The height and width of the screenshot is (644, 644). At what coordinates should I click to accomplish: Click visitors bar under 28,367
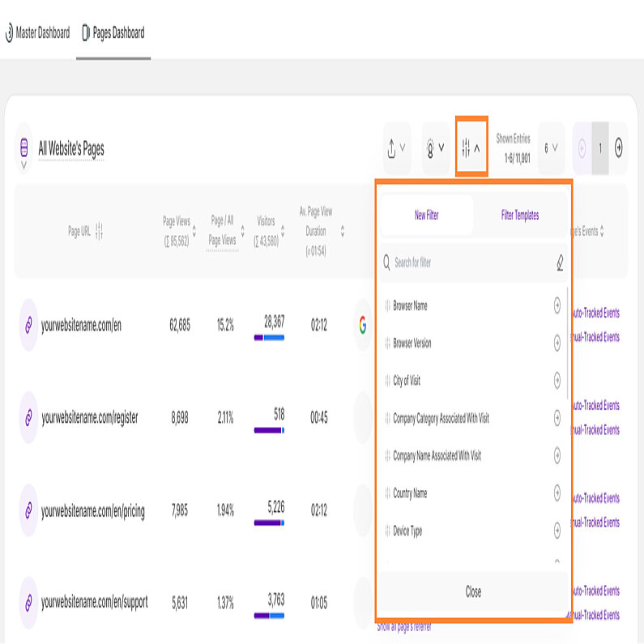coord(270,338)
